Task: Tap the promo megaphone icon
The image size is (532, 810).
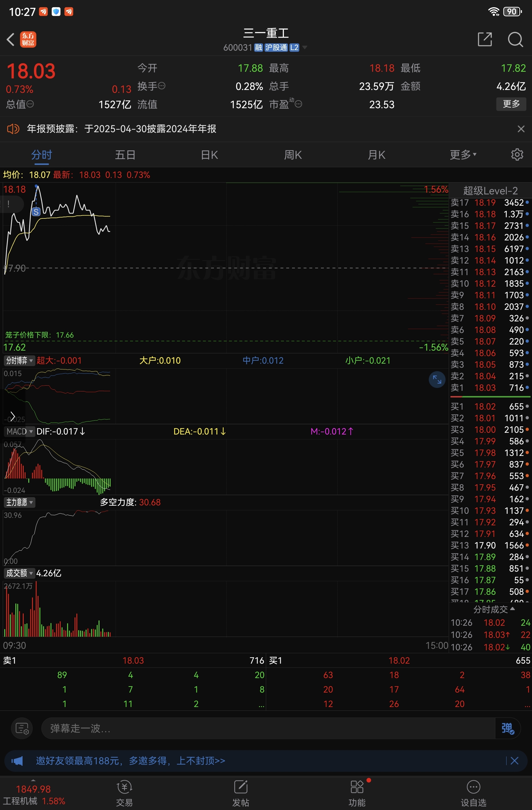Action: click(x=17, y=761)
